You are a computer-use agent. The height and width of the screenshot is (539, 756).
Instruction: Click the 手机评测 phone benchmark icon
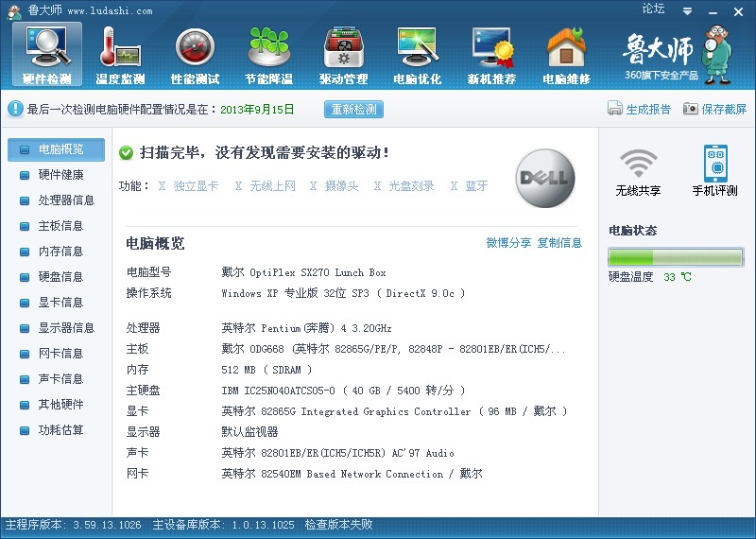tap(715, 171)
